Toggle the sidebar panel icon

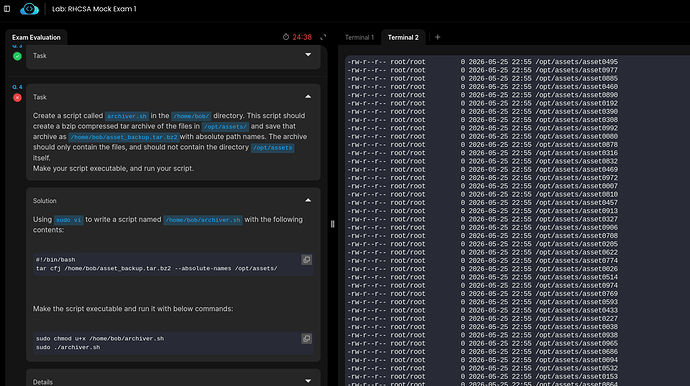[7, 9]
